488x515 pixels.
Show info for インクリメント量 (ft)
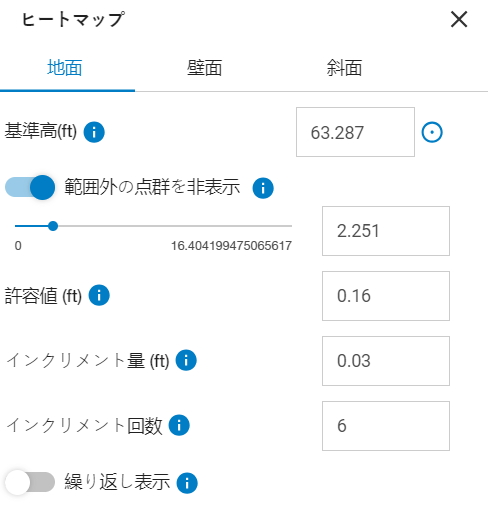[x=186, y=360]
